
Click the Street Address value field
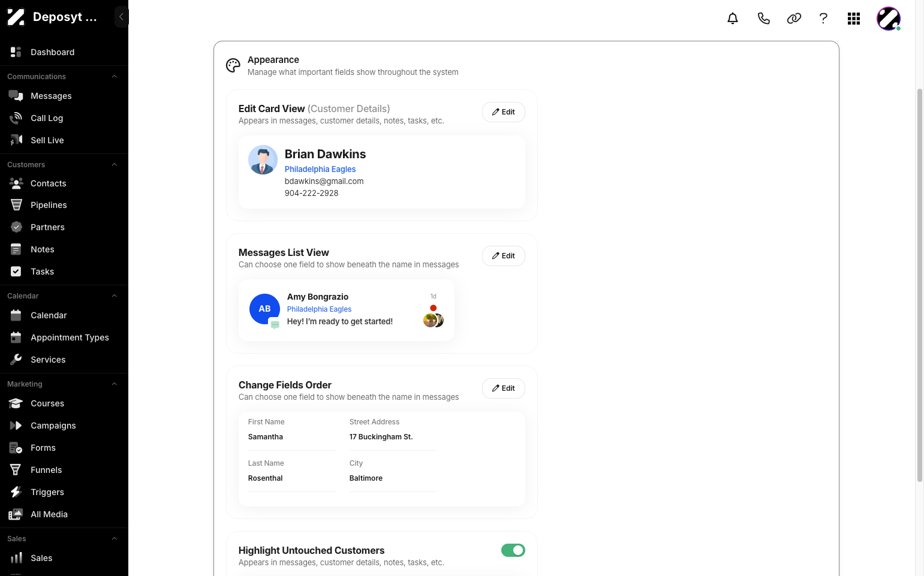(x=393, y=438)
